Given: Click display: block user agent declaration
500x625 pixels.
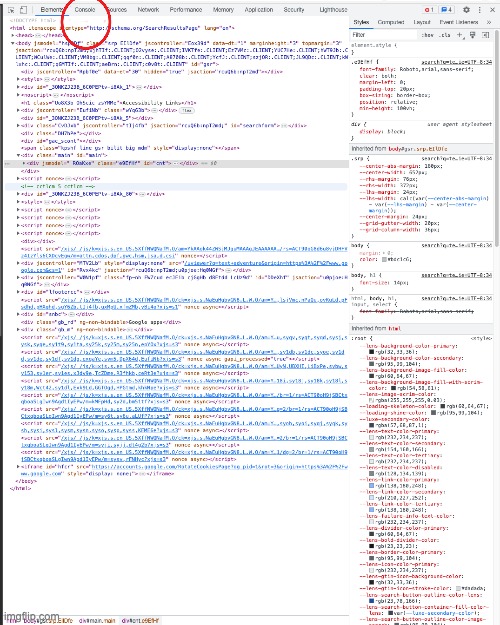Looking at the screenshot, I should click(383, 131).
